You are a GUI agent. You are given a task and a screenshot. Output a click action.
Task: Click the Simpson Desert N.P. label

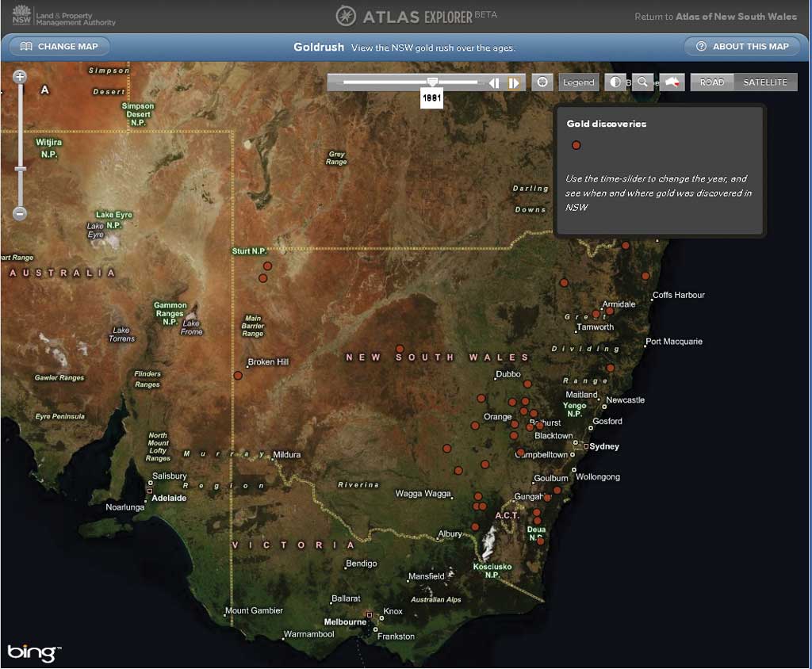(138, 114)
